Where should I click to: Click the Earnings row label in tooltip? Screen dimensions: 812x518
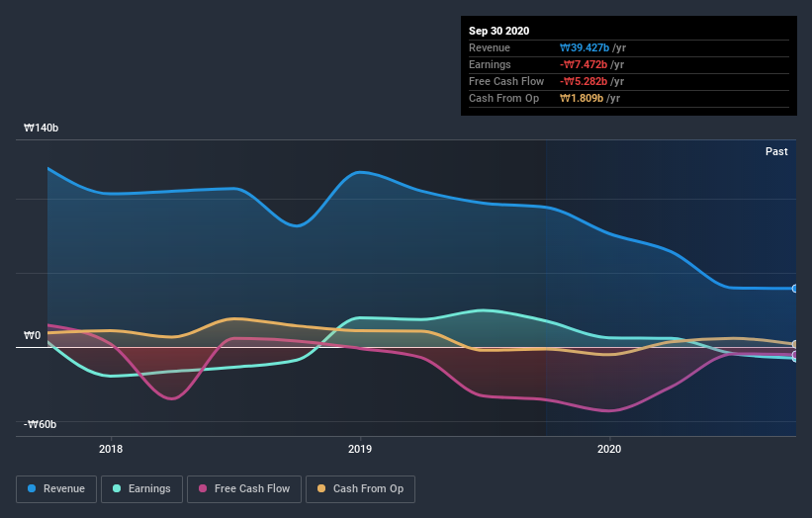[490, 64]
